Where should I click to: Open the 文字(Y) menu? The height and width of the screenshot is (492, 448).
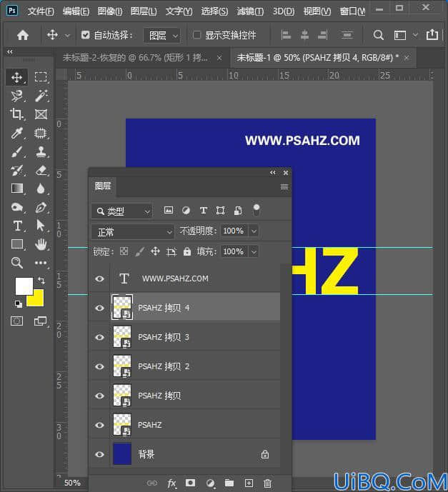[x=179, y=11]
